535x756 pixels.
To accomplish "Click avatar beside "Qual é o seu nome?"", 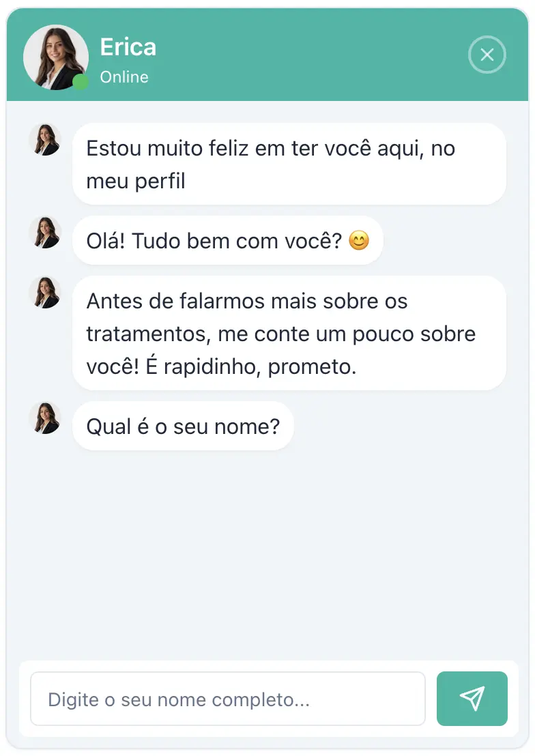I will tap(45, 418).
